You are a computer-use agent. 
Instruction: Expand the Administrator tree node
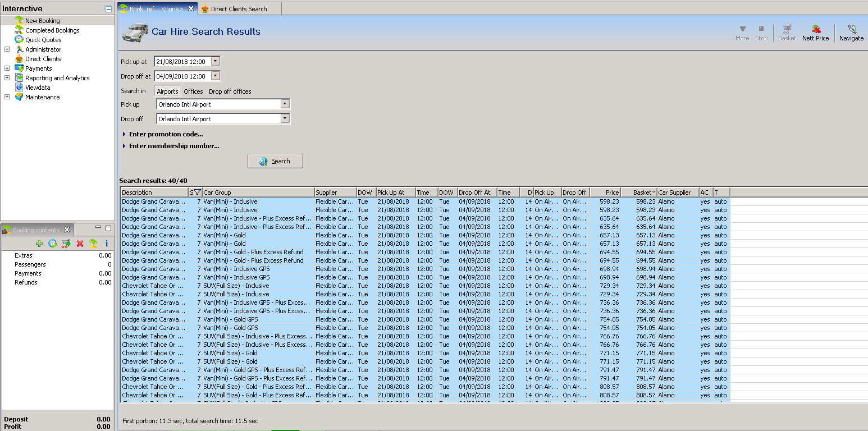click(x=7, y=49)
